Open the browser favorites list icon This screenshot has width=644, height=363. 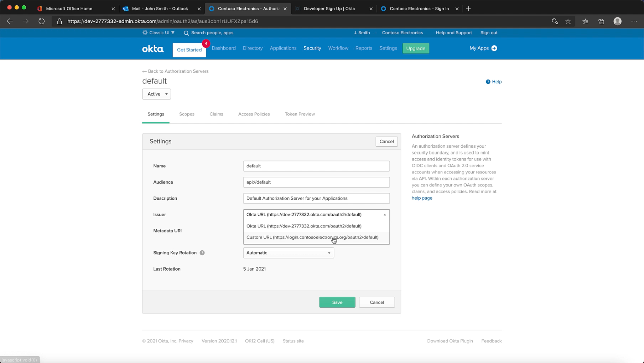point(585,21)
